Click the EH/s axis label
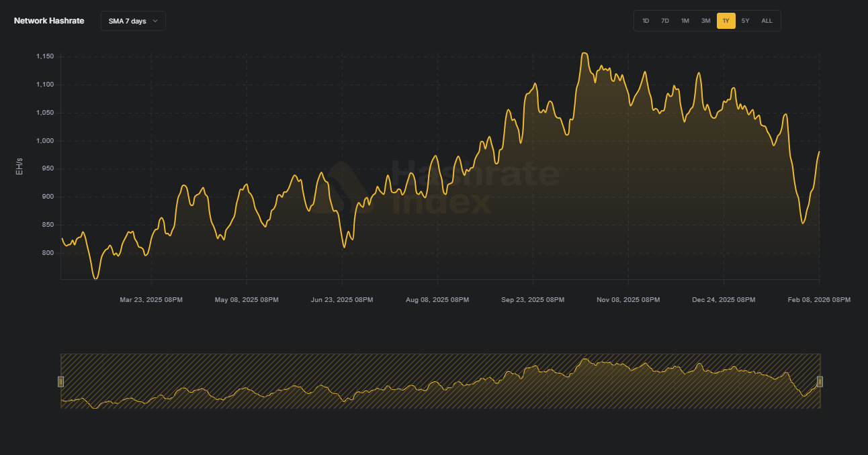Viewport: 868px width, 455px height. (20, 166)
